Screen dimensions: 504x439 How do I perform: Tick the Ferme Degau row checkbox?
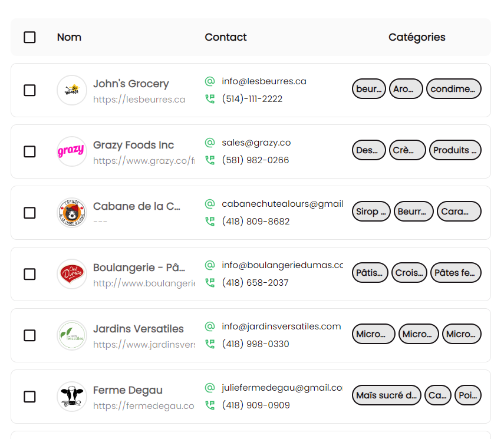pos(29,397)
